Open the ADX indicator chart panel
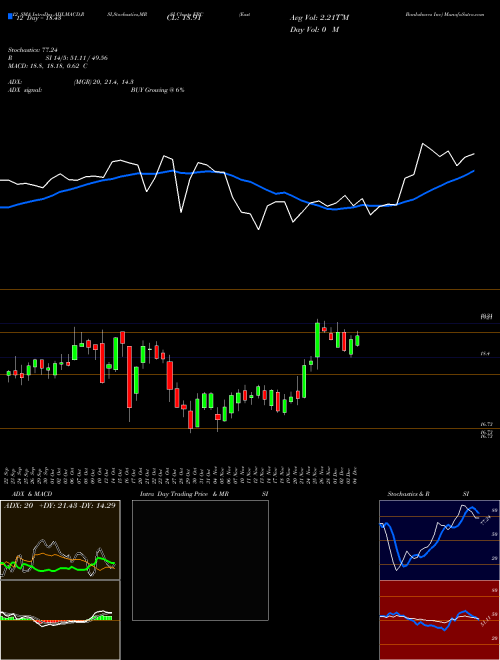500x660 pixels. pos(60,540)
